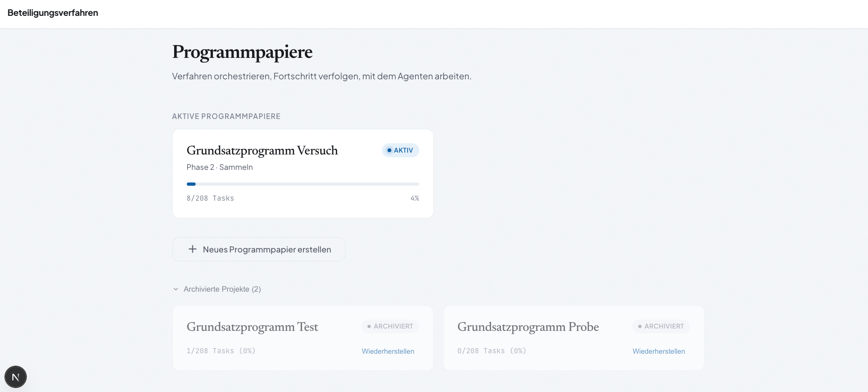
Task: Click the Grundsatzprogramm Probe card
Action: 573,338
